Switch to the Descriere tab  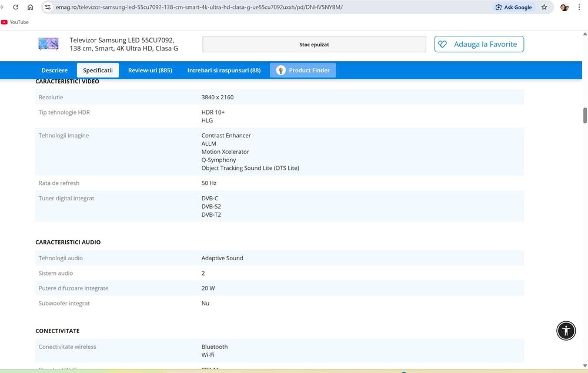pyautogui.click(x=54, y=70)
